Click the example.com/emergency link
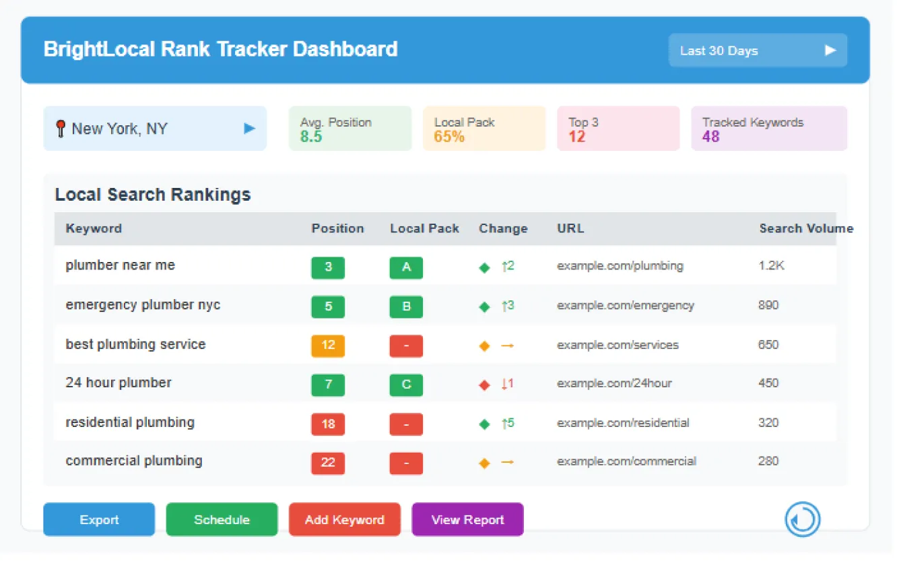 pos(625,305)
